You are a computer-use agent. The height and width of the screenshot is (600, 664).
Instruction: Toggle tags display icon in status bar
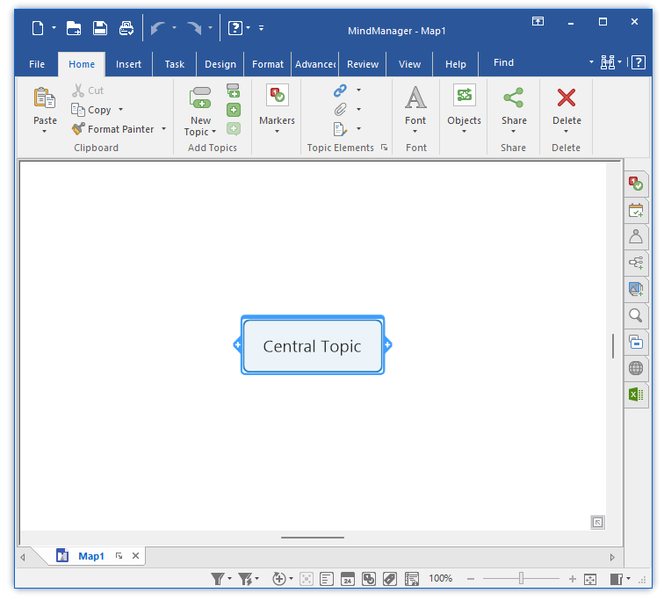[x=390, y=579]
